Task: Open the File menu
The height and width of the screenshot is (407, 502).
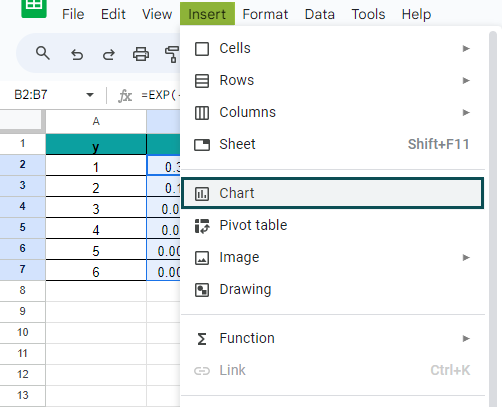Action: click(x=73, y=14)
